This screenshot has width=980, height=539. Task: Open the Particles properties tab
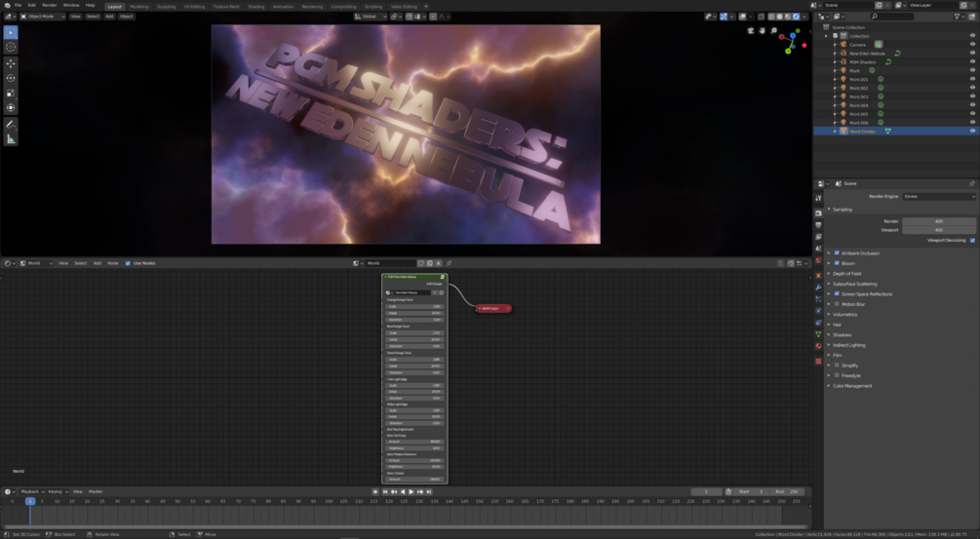818,299
